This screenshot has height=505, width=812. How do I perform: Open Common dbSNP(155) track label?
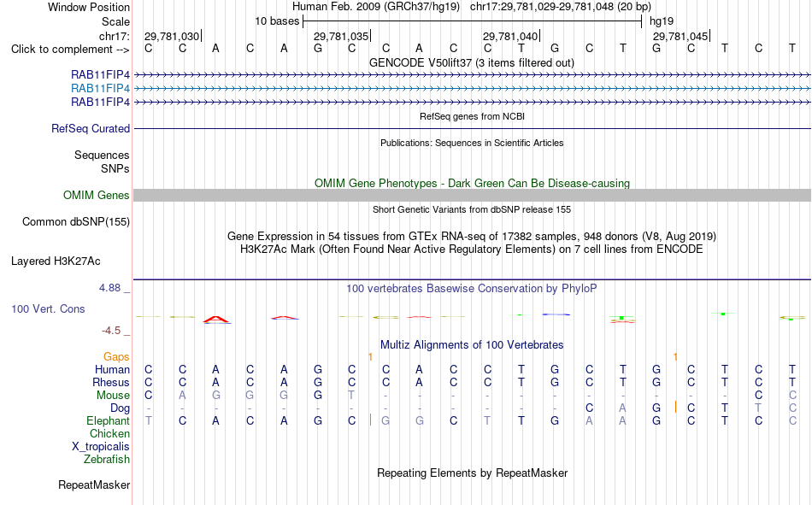point(76,221)
